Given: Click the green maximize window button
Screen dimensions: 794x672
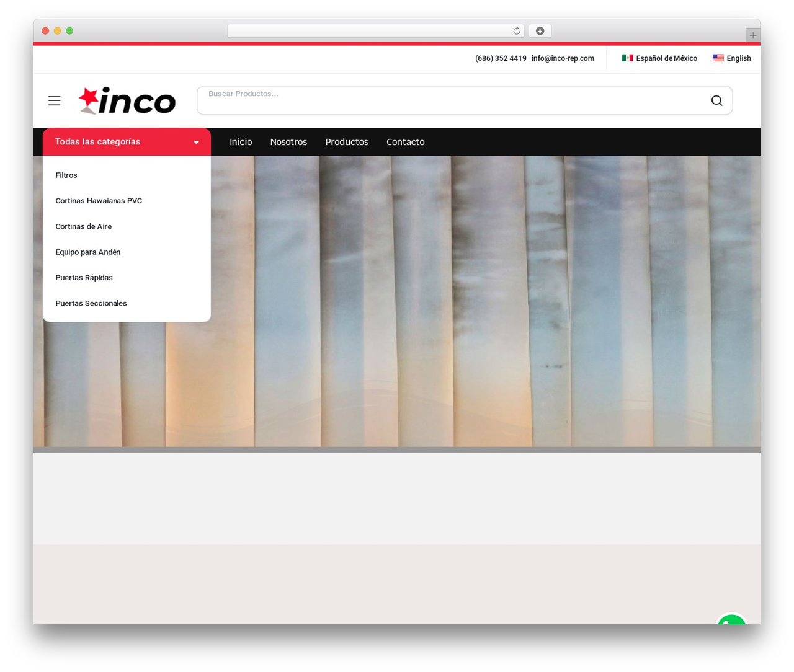Looking at the screenshot, I should [69, 31].
